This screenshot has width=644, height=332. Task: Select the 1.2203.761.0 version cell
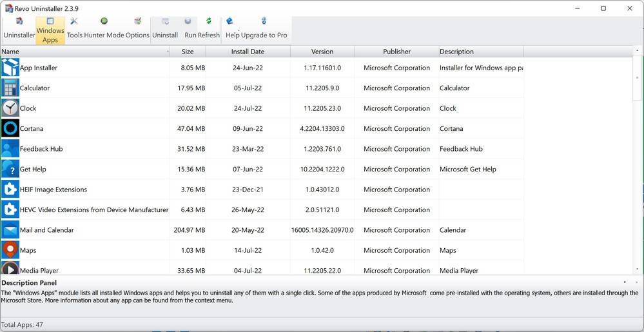coord(322,149)
